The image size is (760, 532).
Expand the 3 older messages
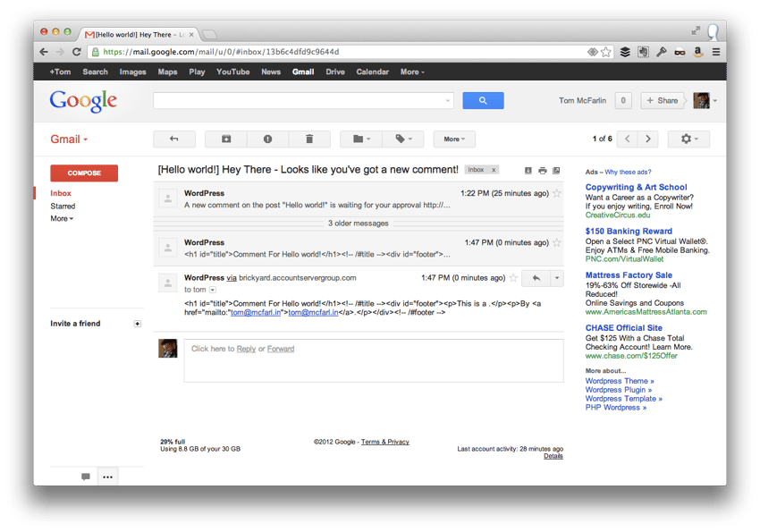tap(358, 223)
